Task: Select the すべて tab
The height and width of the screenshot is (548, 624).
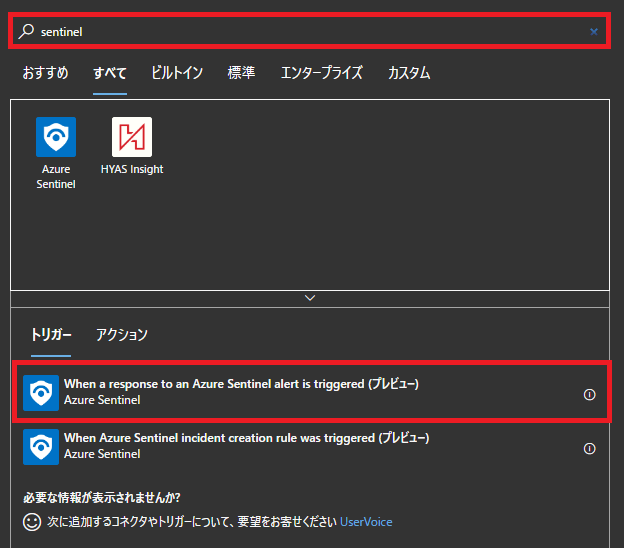Action: point(110,73)
